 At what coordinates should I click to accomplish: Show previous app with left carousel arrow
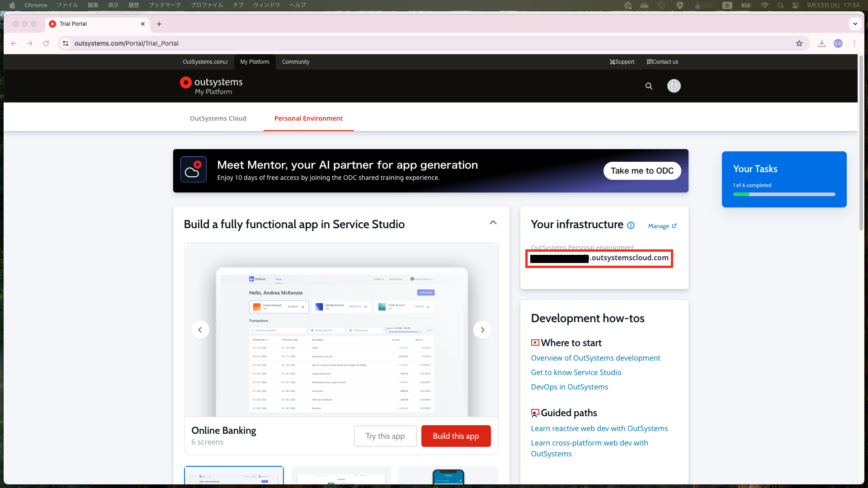pyautogui.click(x=200, y=330)
